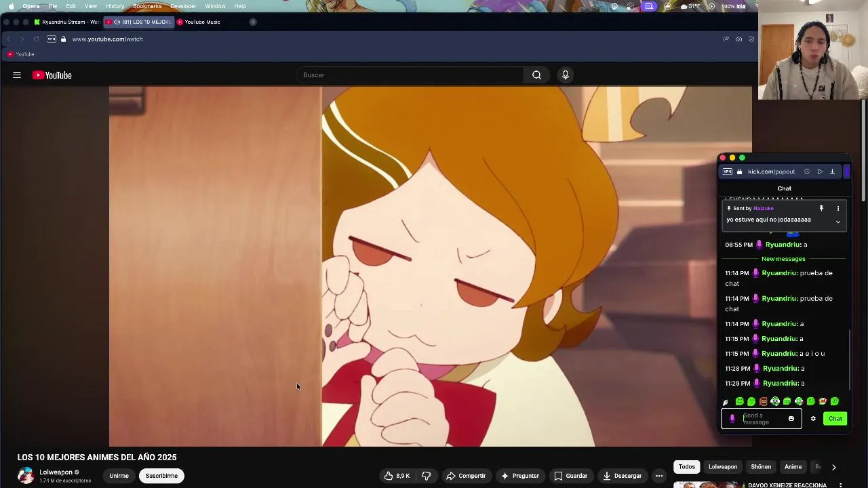The height and width of the screenshot is (488, 868).
Task: Open the share icon in the address bar
Action: 726,39
